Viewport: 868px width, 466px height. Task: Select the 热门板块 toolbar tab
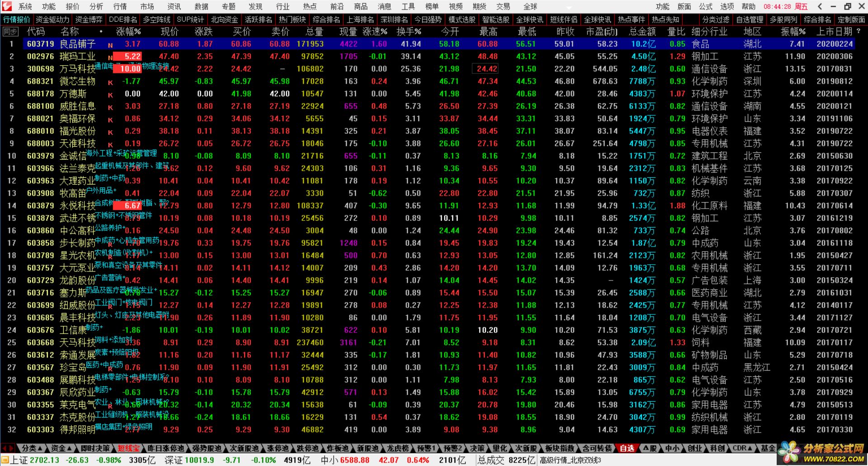click(292, 19)
